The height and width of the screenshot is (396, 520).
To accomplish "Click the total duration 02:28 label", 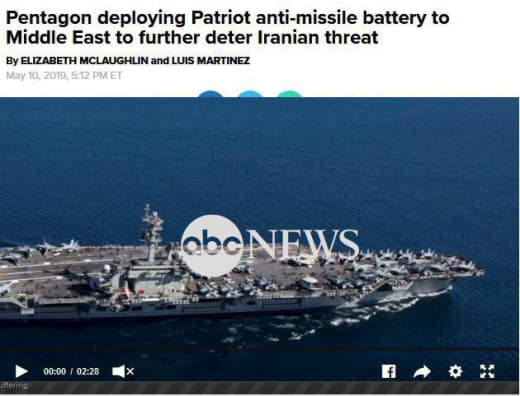I will click(x=88, y=371).
